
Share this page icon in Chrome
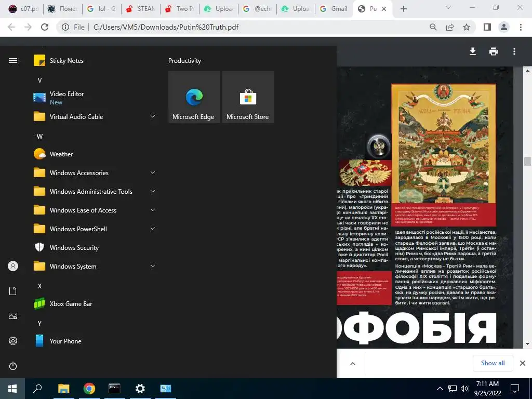point(450,27)
